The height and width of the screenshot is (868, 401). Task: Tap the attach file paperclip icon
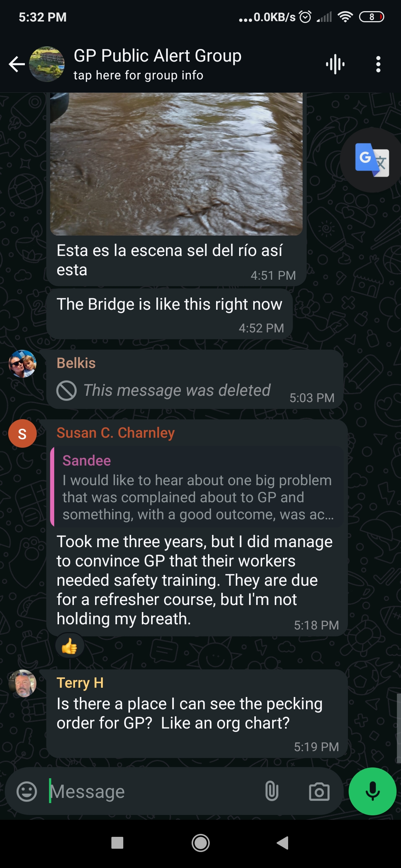pyautogui.click(x=271, y=791)
